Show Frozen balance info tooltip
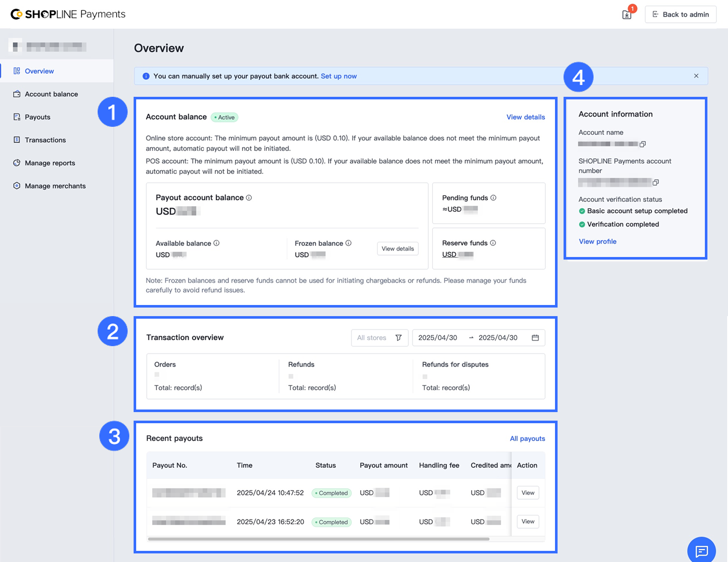 tap(348, 243)
